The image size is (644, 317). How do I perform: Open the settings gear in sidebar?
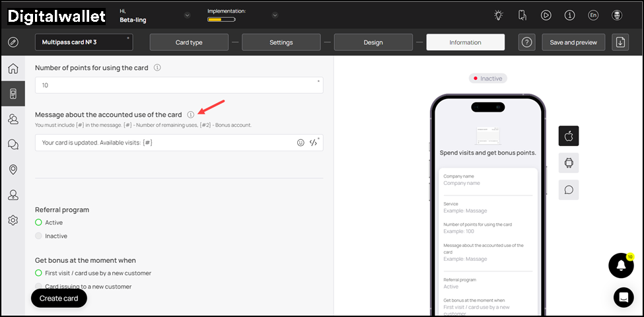(13, 221)
